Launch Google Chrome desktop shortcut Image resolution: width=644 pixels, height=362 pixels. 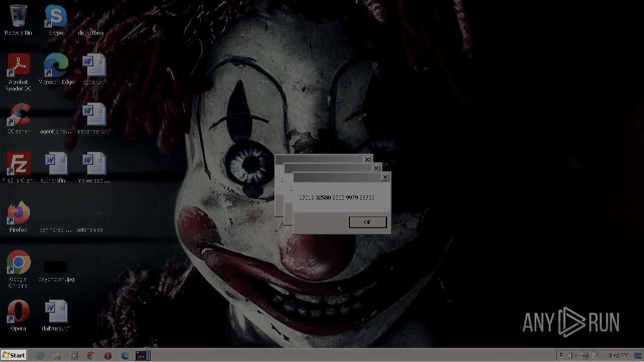click(x=18, y=269)
